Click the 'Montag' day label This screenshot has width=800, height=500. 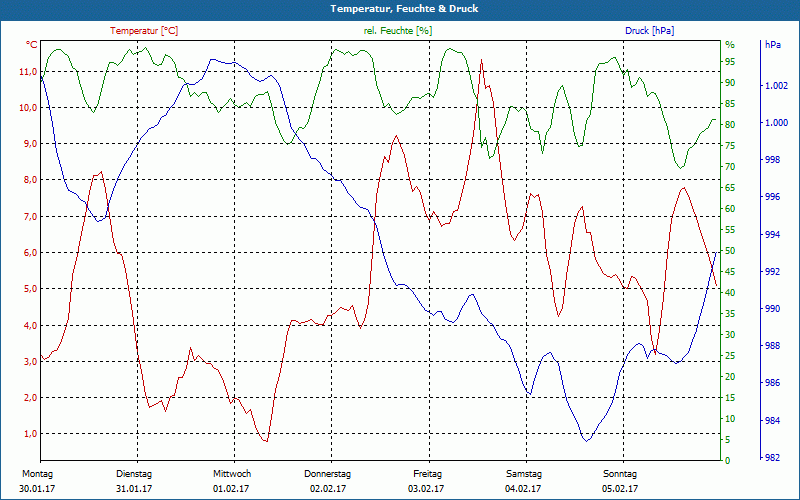click(37, 474)
